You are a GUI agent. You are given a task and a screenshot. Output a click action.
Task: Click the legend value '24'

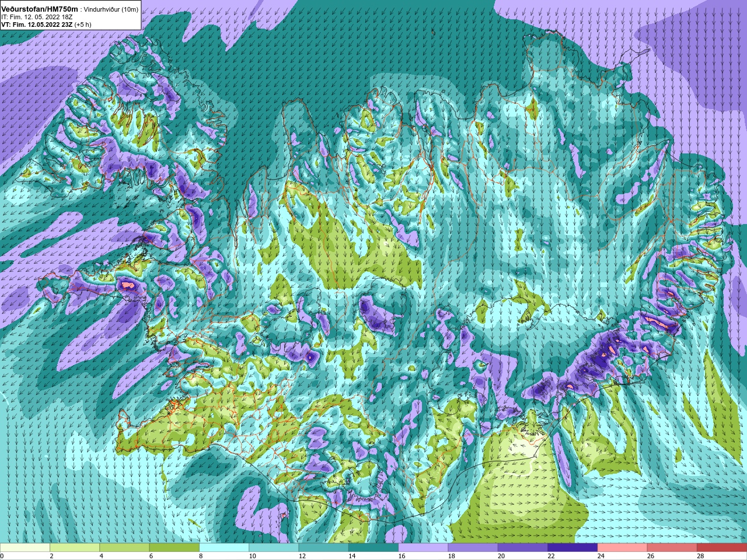(601, 556)
